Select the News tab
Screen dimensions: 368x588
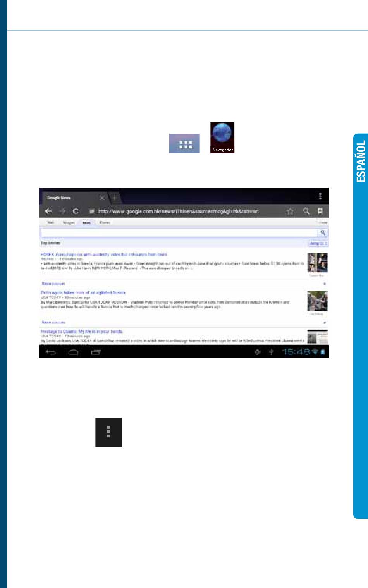(86, 223)
